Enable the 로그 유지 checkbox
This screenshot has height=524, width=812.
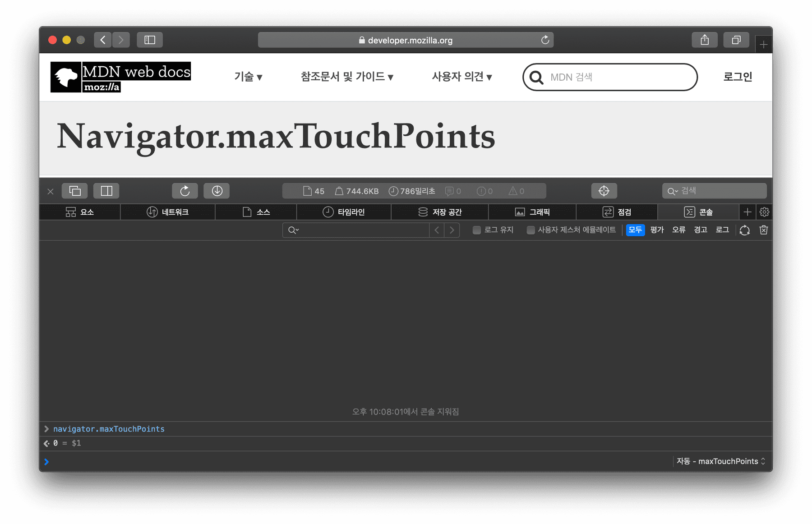click(x=477, y=230)
